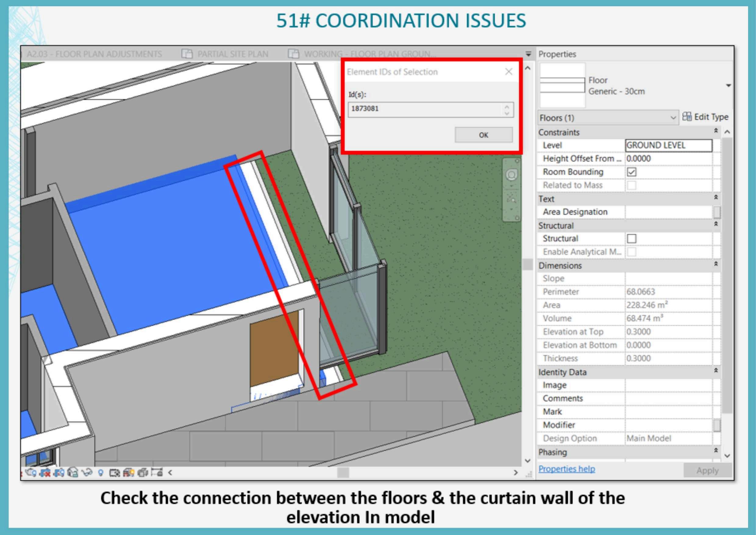Open the rendering dialog teapot icon
756x535 pixels.
click(x=30, y=473)
